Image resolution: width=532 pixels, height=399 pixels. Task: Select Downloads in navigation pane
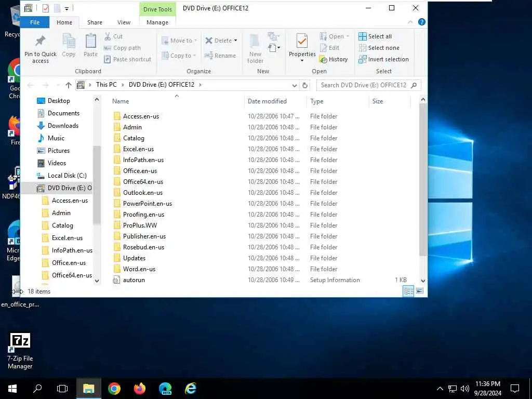63,126
